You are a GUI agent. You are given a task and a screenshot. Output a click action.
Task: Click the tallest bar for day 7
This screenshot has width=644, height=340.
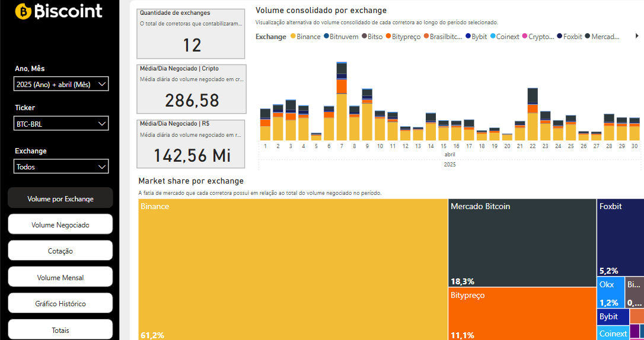pos(342,101)
